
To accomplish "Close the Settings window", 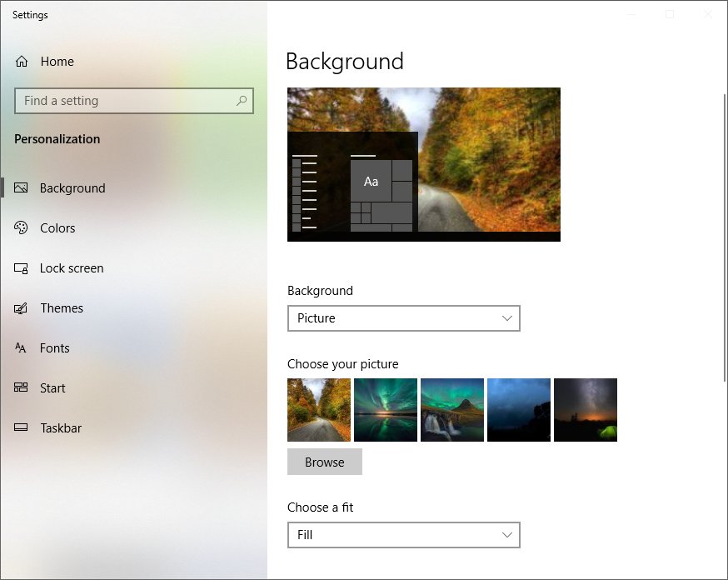I will 707,14.
